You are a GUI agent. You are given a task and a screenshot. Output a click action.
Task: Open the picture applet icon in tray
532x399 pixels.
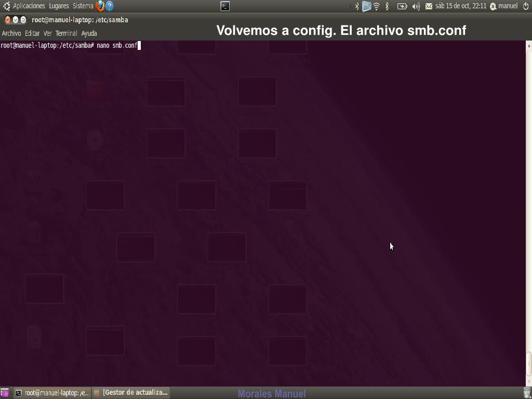click(x=366, y=6)
